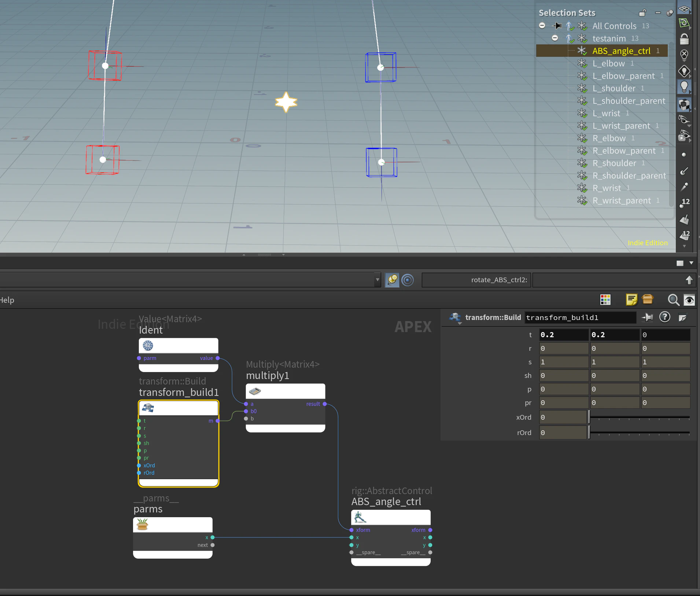Screen dimensions: 700x596
Task: Click the arrow icon right of help button
Action: click(682, 317)
